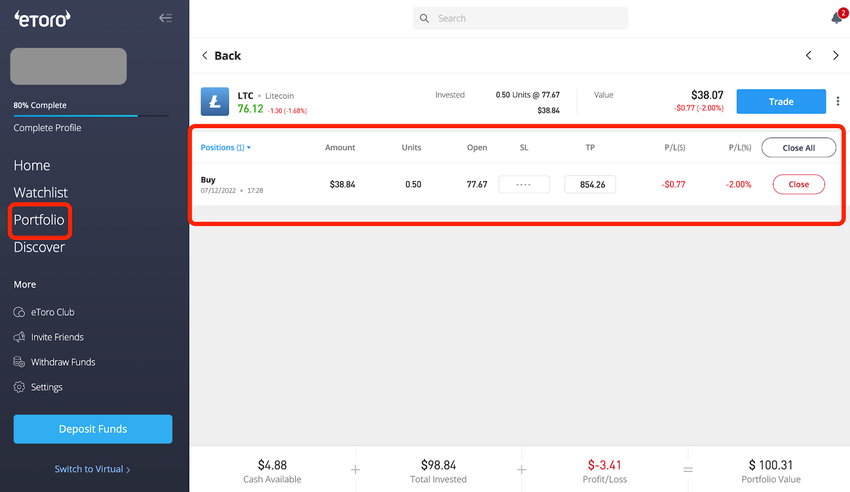Click the $100.31 Portfolio Value
The height and width of the screenshot is (492, 850).
tap(770, 465)
